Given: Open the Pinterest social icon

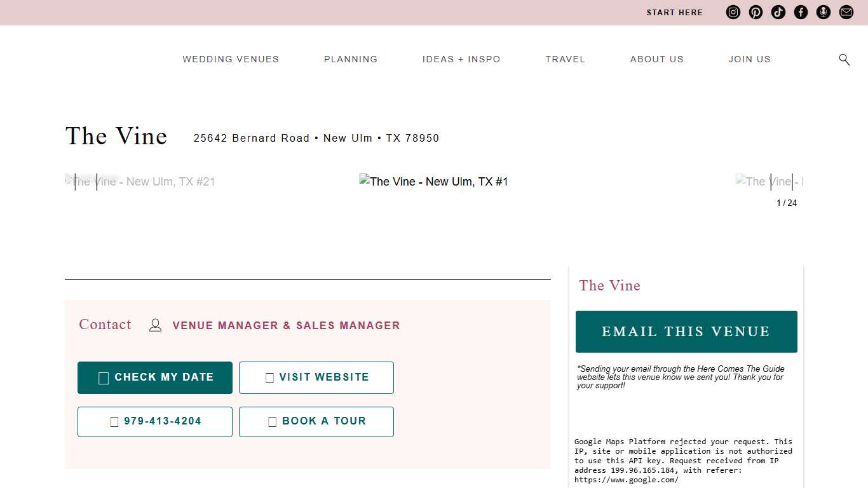Looking at the screenshot, I should pos(756,12).
